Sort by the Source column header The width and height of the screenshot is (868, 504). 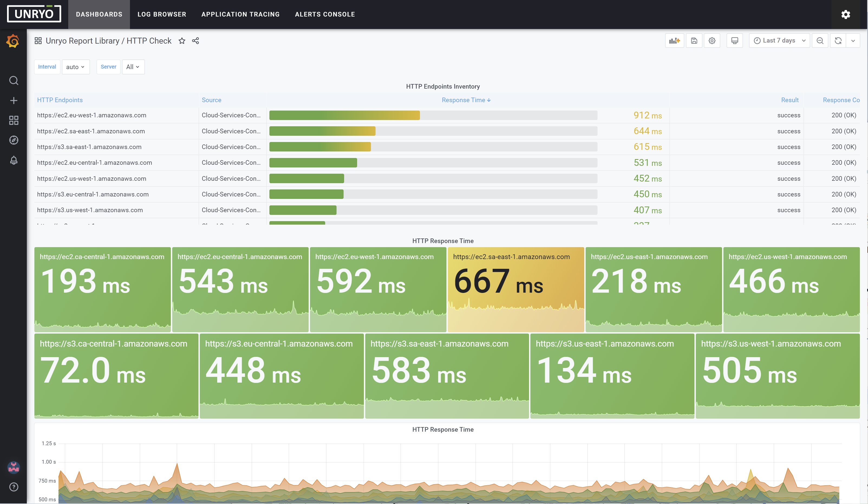point(211,100)
